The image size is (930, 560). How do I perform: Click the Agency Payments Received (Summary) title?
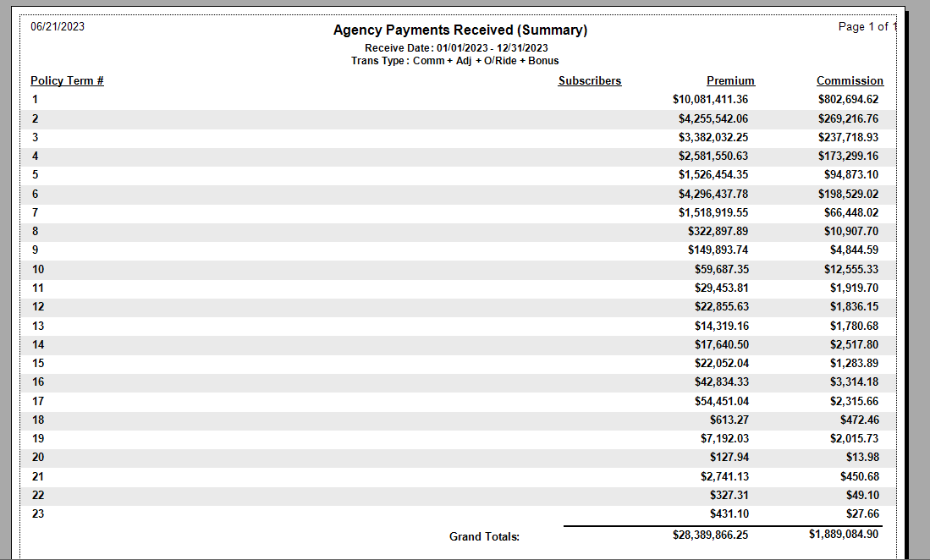point(460,30)
